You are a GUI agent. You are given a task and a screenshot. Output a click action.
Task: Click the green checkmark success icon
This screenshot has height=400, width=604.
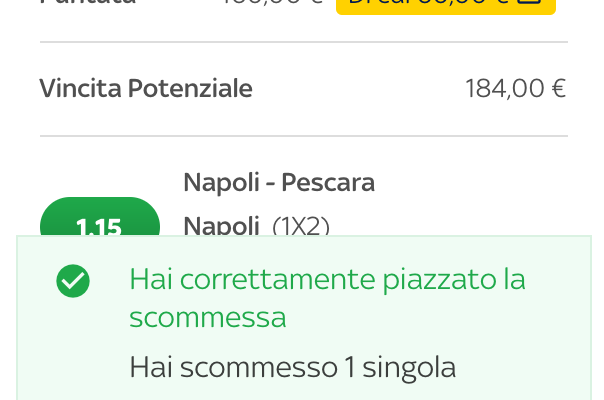73,281
